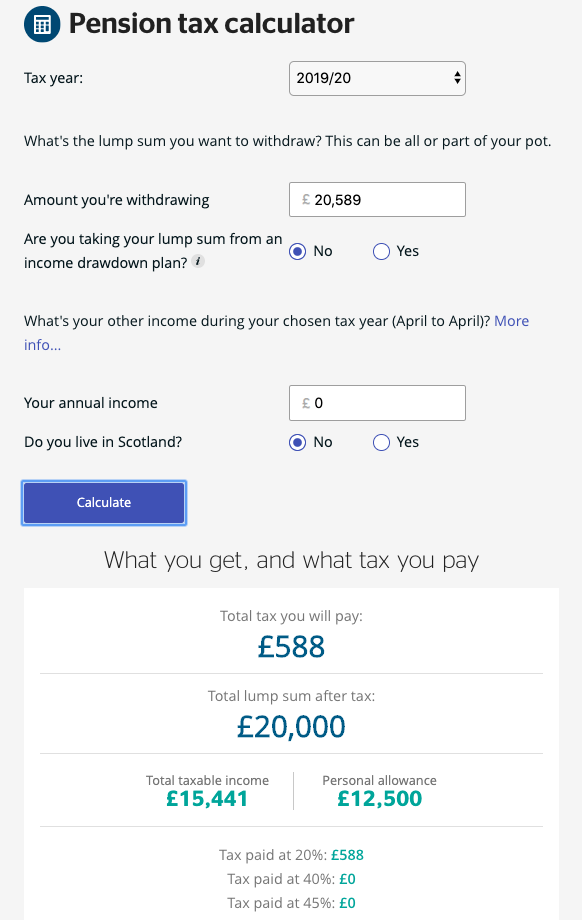Click the £ symbol in the annual income field

click(x=306, y=403)
